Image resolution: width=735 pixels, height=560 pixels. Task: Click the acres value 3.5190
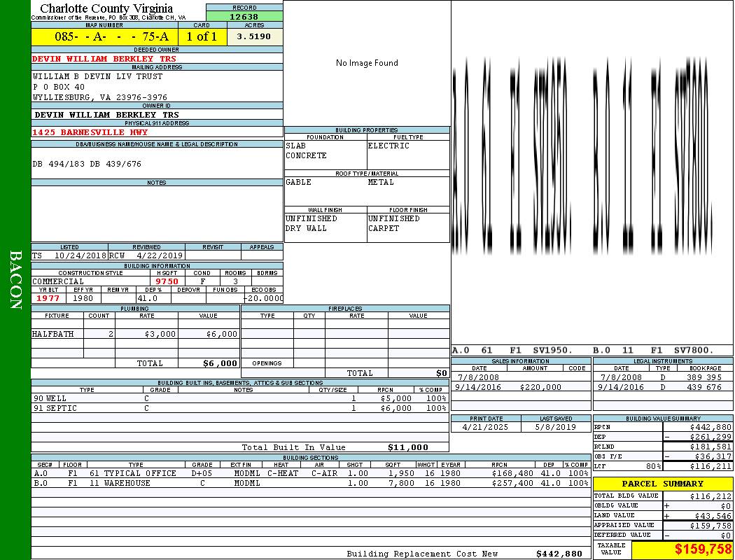(x=254, y=37)
